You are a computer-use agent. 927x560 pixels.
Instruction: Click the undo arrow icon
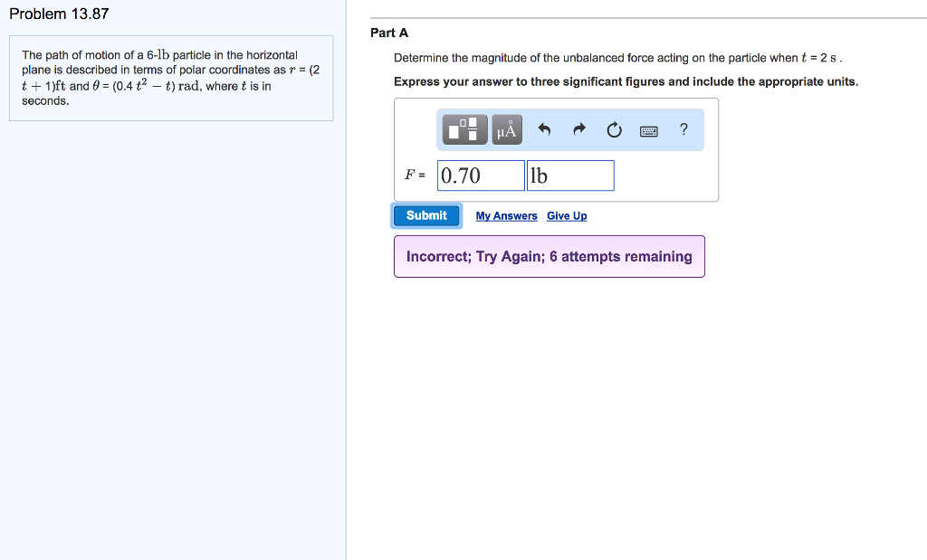click(x=543, y=129)
